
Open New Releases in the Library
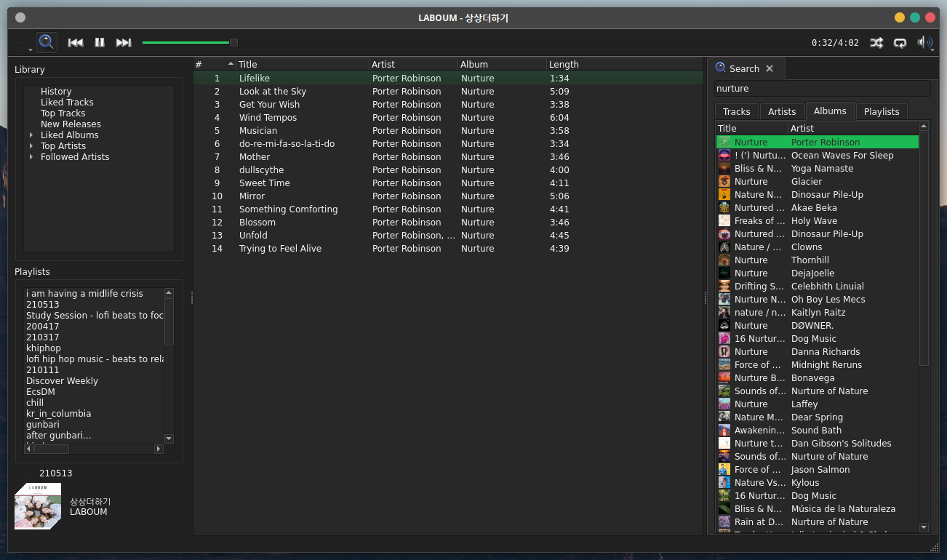[x=71, y=124]
